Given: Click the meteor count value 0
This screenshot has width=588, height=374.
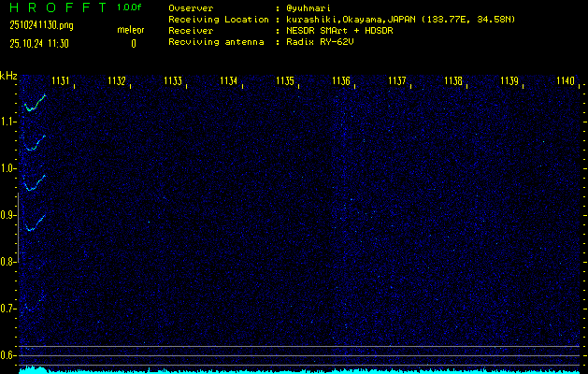Looking at the screenshot, I should [133, 43].
